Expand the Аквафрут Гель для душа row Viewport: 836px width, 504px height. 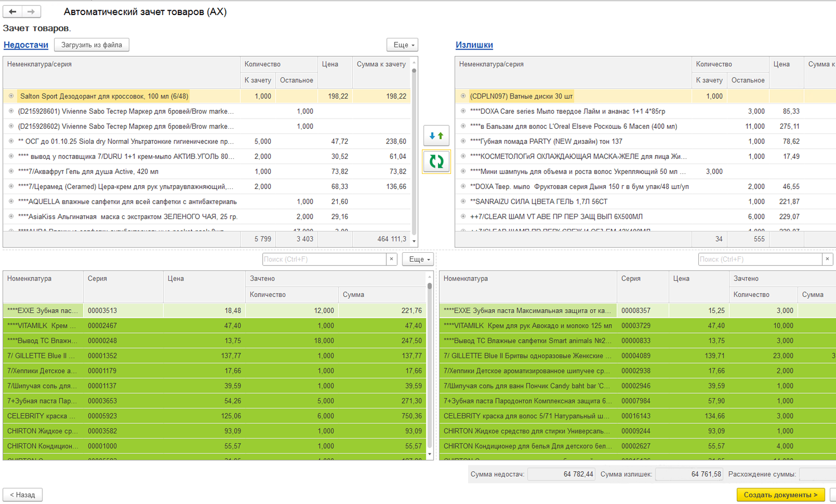click(11, 172)
